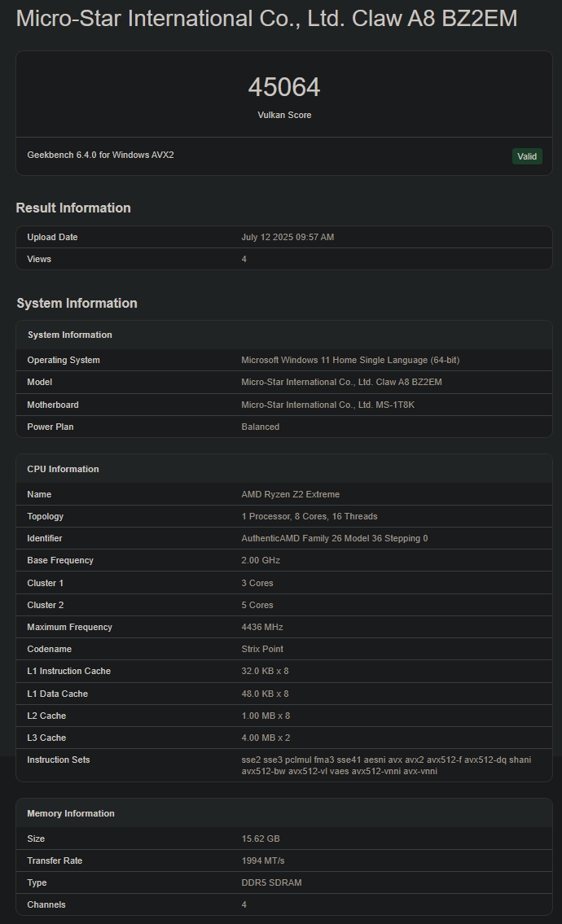
Task: Click the CPU Information table header
Action: click(63, 469)
